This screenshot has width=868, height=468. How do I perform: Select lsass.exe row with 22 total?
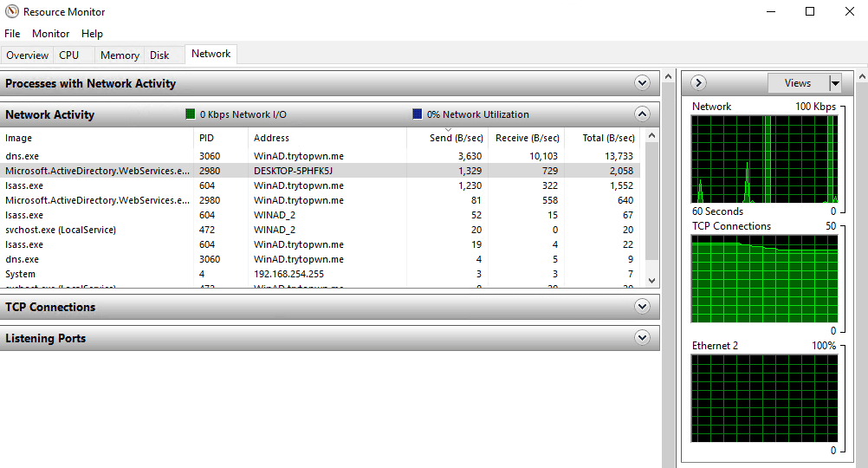point(320,244)
